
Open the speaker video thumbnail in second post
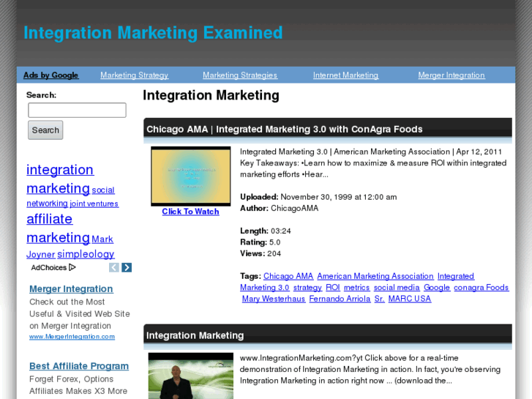191,376
